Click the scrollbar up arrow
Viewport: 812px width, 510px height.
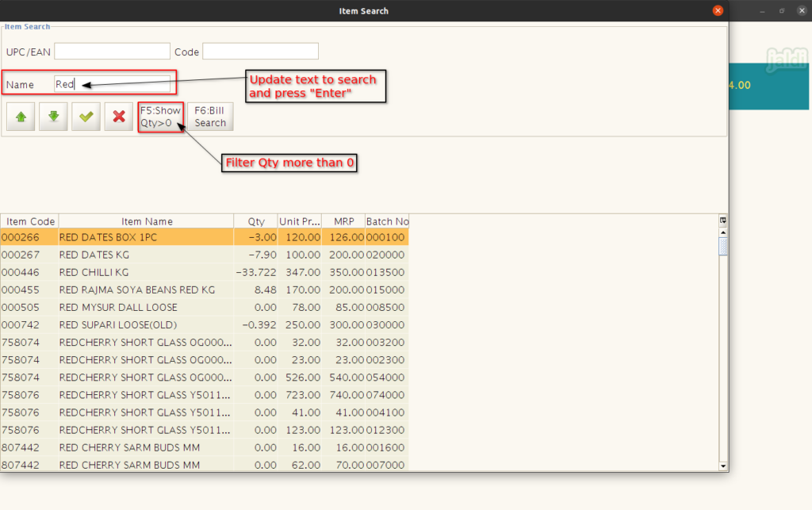coord(723,232)
